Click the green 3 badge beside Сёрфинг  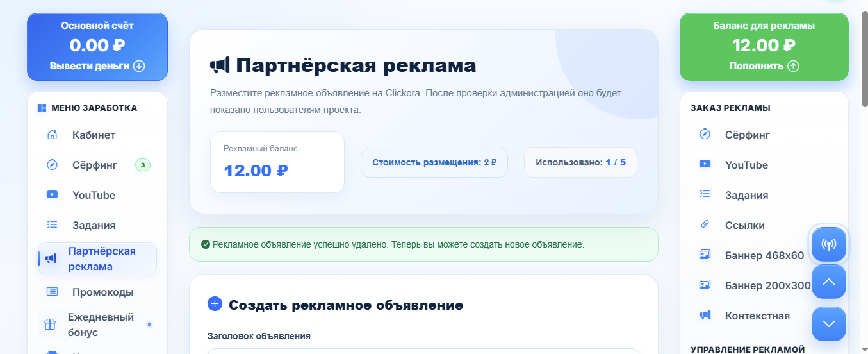pos(143,165)
